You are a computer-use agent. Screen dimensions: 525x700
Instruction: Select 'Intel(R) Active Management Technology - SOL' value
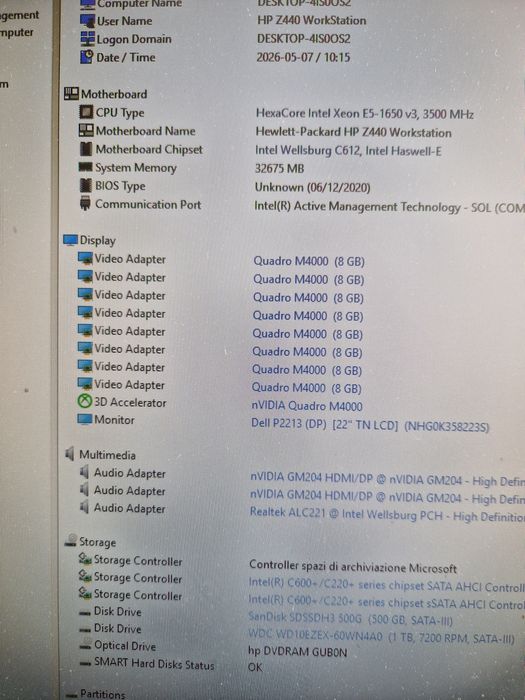pos(373,207)
